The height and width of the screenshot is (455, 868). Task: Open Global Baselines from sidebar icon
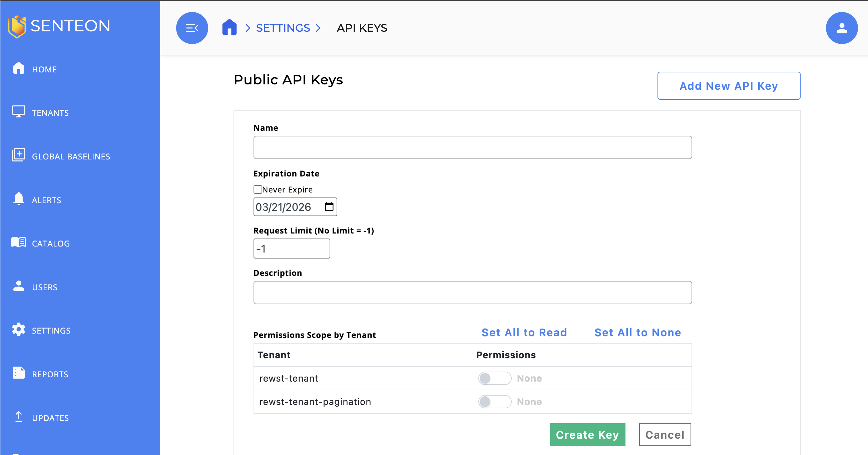(x=19, y=155)
